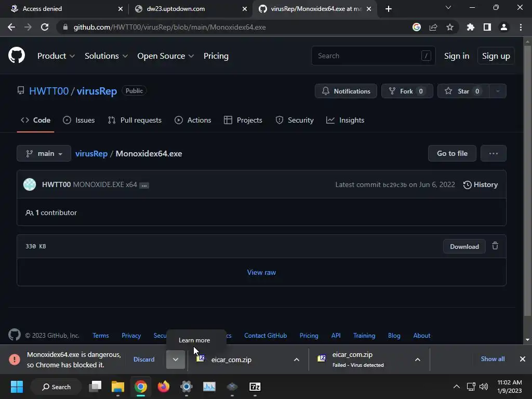
Task: Click the Google icon in address bar
Action: (417, 27)
